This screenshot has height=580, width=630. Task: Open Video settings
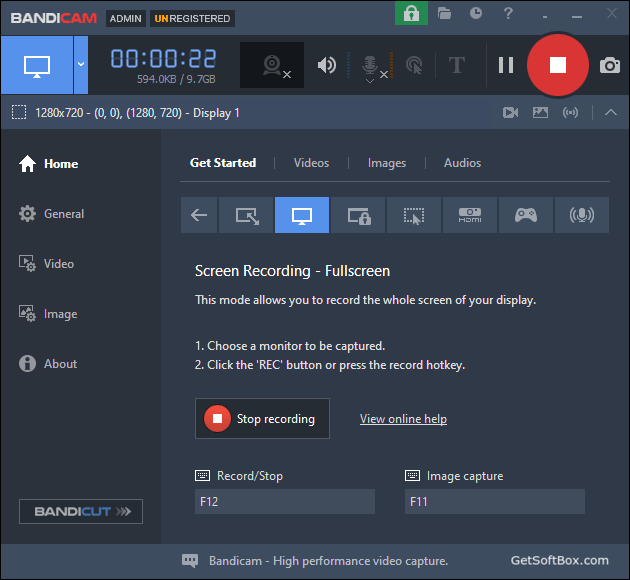coord(47,264)
